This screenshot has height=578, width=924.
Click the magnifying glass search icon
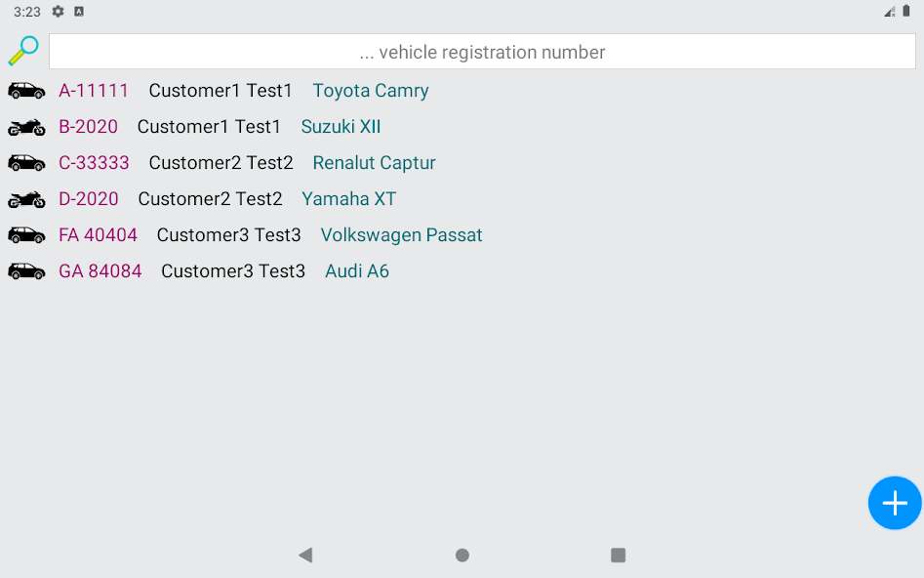23,51
